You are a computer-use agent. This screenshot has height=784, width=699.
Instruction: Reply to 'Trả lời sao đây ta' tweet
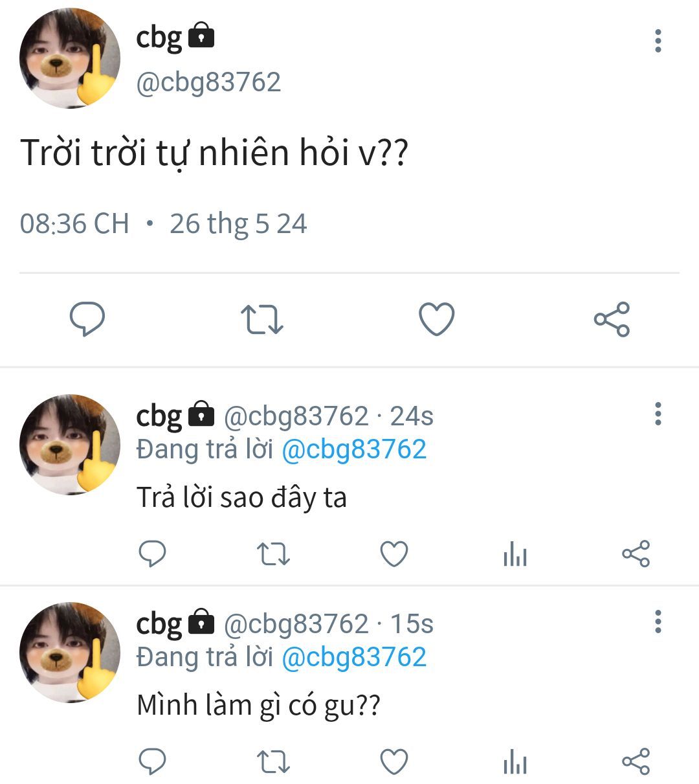pos(153,554)
